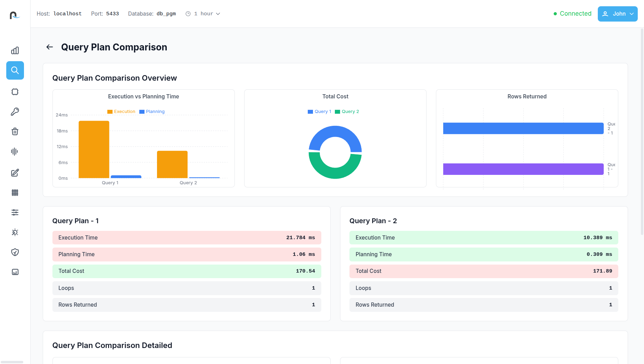Toggle Execution series in chart legend
The height and width of the screenshot is (364, 644).
121,112
